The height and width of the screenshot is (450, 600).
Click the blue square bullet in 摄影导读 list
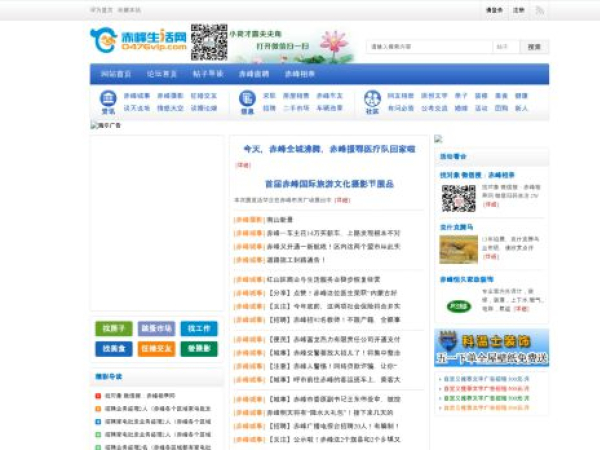pos(98,422)
